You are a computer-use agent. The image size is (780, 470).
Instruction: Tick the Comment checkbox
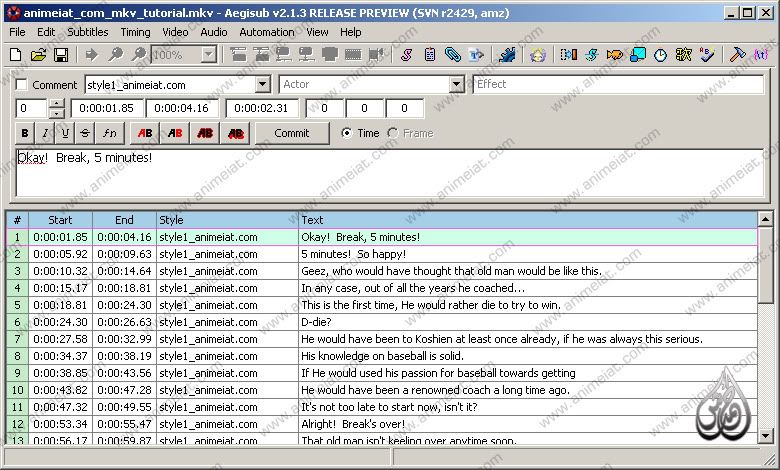click(21, 85)
